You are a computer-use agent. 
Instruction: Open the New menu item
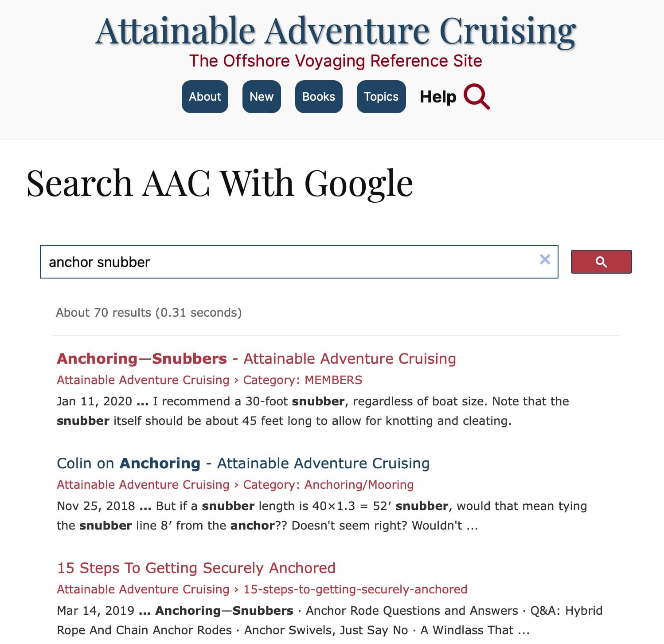click(x=262, y=97)
